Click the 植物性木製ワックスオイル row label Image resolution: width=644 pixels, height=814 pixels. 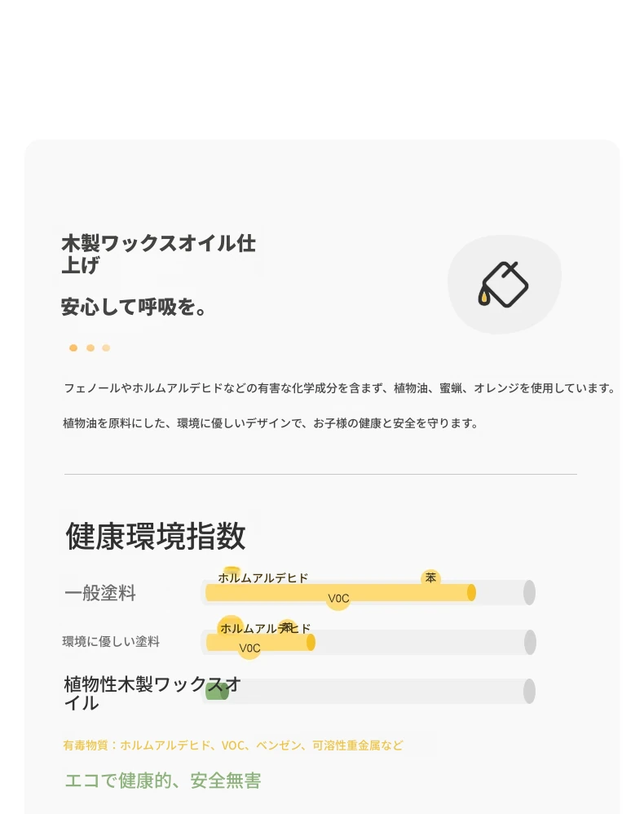coord(152,693)
